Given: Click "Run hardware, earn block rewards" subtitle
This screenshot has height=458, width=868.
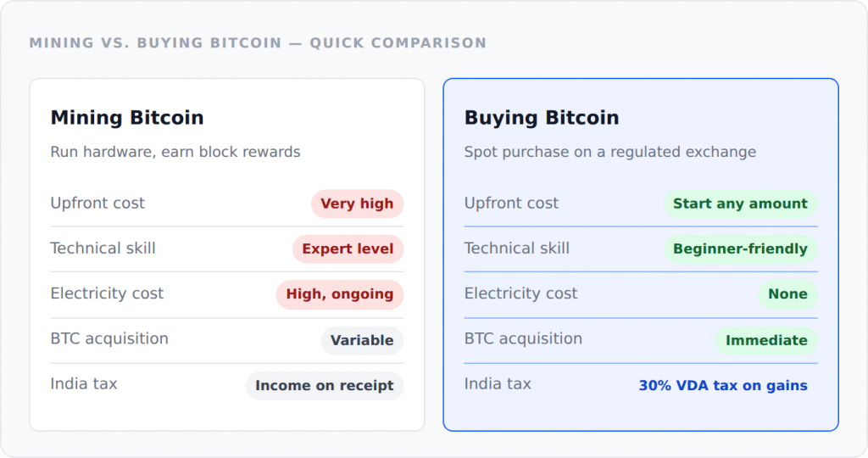Looking at the screenshot, I should 175,153.
